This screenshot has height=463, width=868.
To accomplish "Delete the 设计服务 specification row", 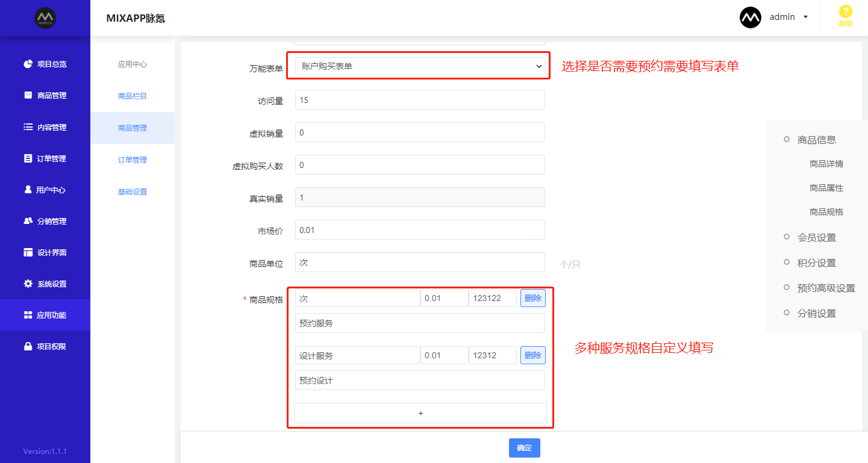I will pos(533,355).
